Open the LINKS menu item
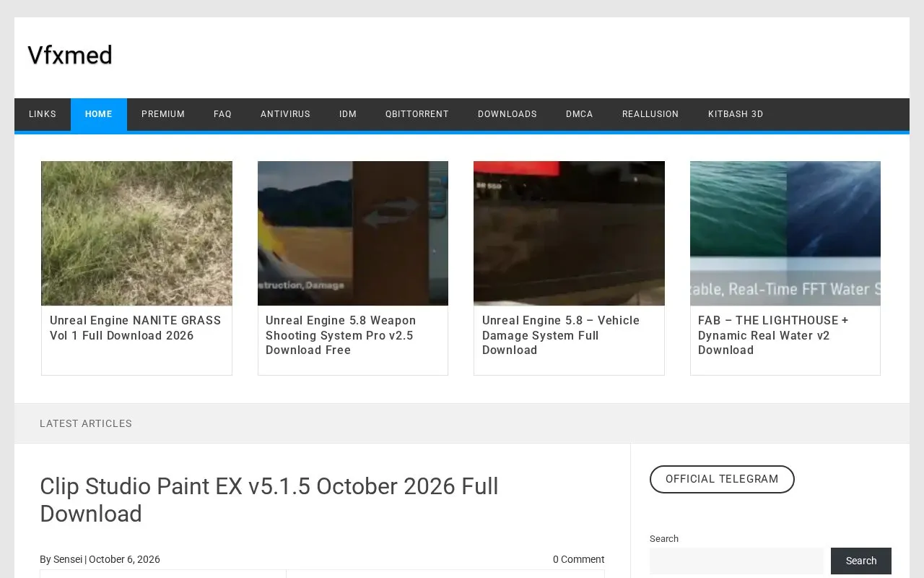This screenshot has width=924, height=578. (43, 114)
